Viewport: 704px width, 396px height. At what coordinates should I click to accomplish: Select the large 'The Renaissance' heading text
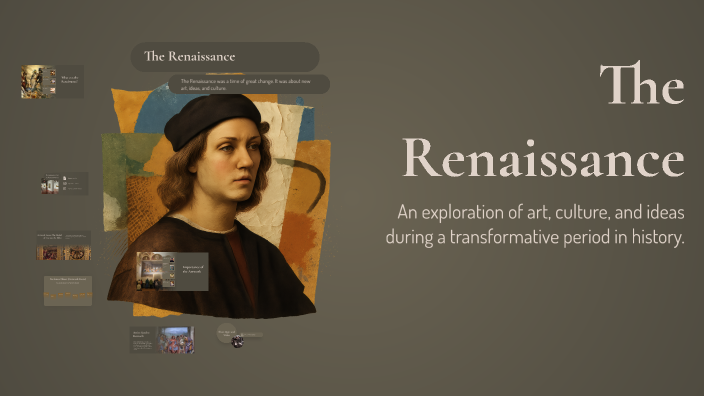pos(543,120)
